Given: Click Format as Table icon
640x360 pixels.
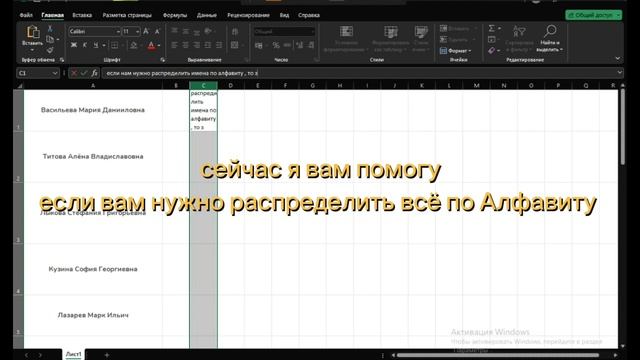Looking at the screenshot, I should point(391,38).
